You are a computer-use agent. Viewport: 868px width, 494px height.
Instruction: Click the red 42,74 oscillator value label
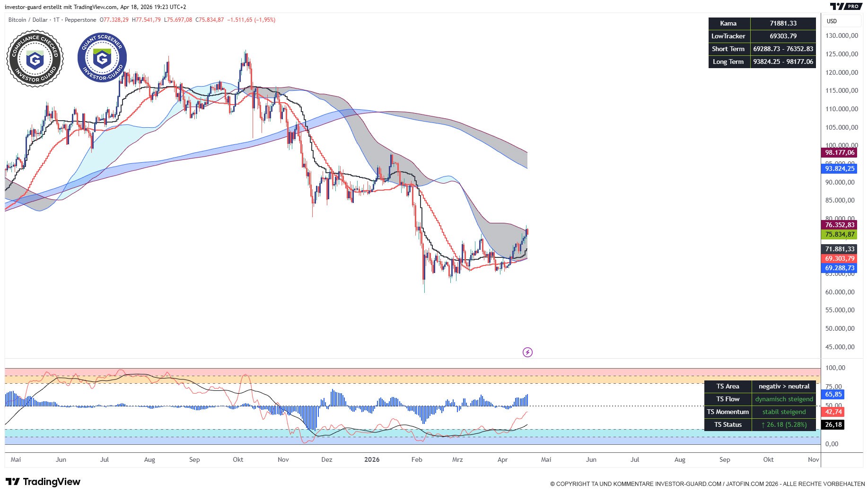[x=833, y=412]
